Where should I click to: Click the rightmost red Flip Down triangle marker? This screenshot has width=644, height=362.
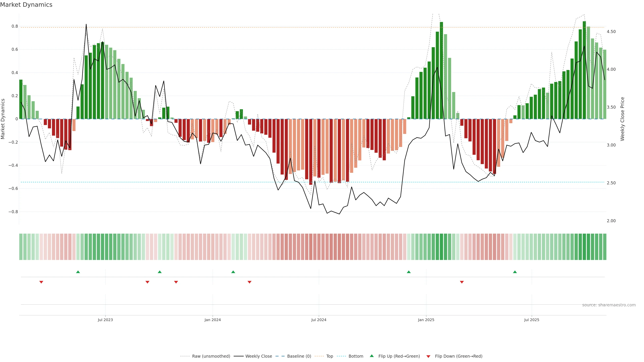462,282
